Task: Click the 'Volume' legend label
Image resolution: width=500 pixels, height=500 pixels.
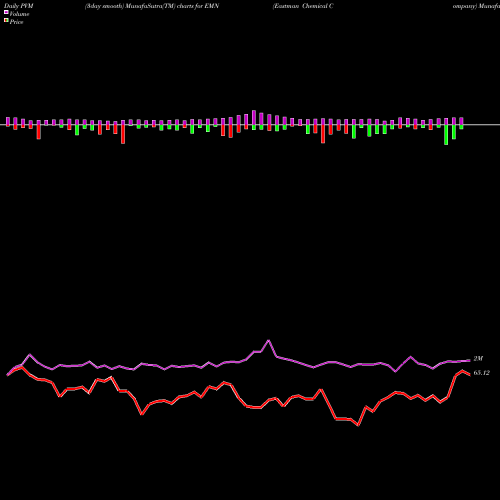Action: tap(19, 14)
